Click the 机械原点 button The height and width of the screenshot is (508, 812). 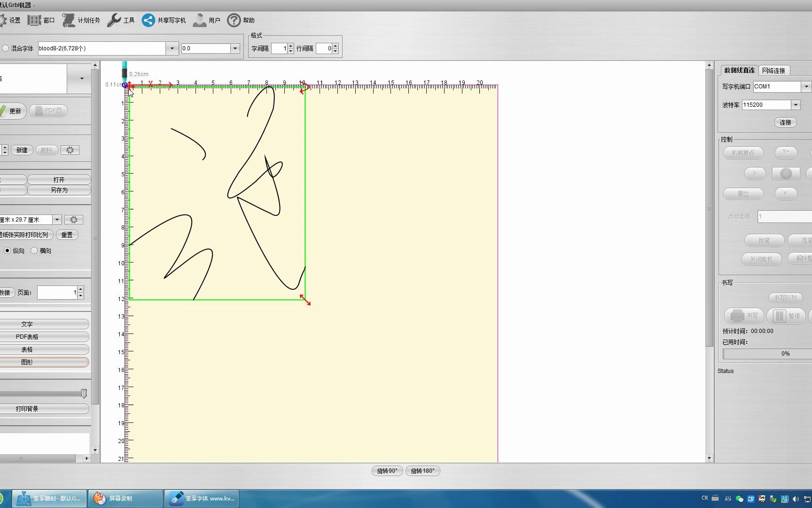(x=743, y=153)
